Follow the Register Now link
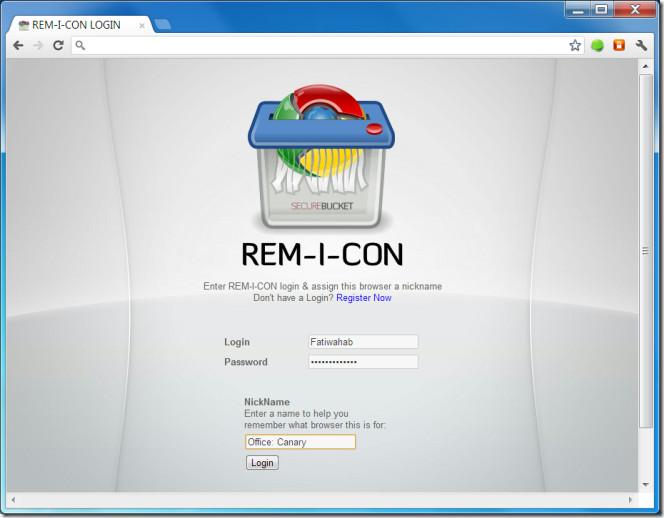 [364, 298]
